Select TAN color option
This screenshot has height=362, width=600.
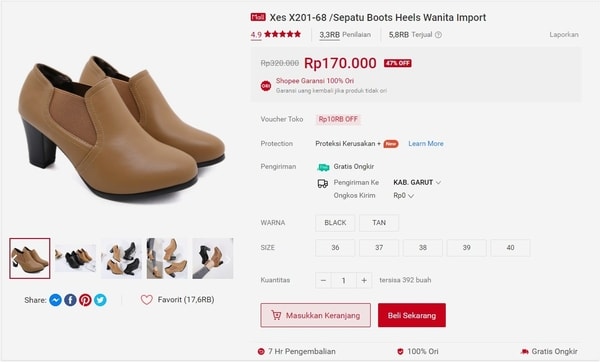(379, 223)
